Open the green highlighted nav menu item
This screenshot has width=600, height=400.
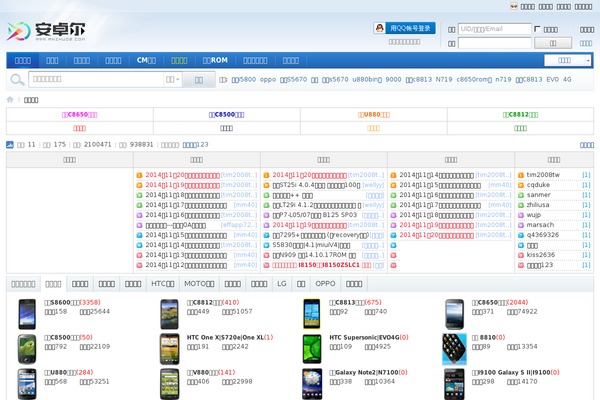pos(179,60)
